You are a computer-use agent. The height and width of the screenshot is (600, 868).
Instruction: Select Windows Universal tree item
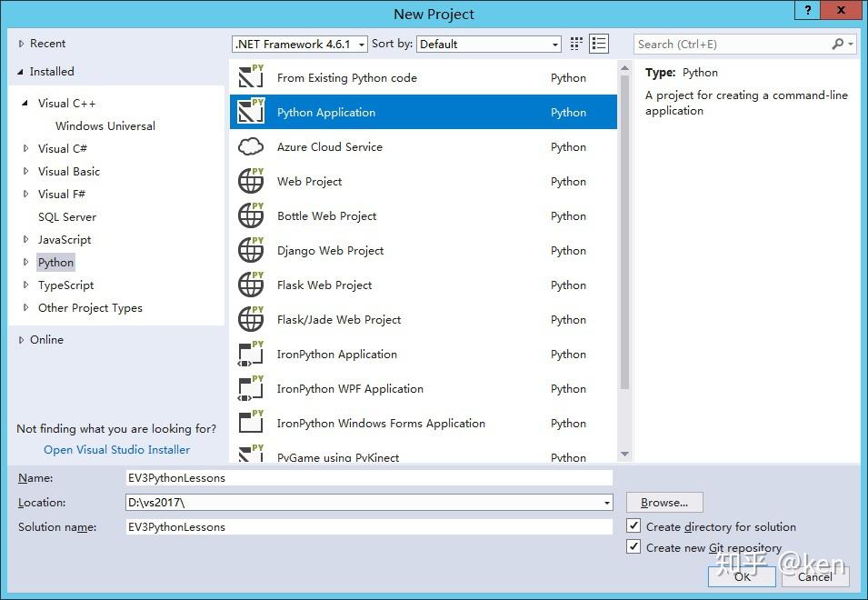pos(105,125)
